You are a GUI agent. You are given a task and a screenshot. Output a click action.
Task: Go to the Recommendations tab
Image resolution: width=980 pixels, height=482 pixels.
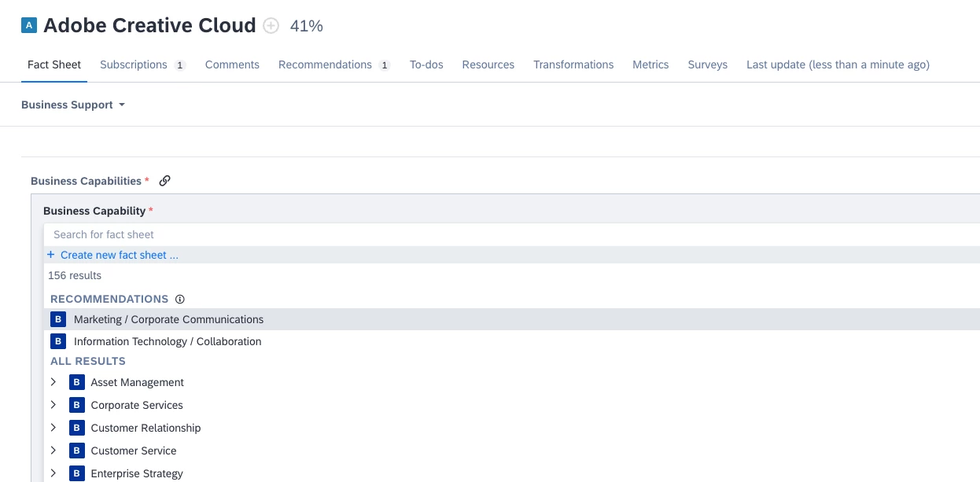click(334, 64)
